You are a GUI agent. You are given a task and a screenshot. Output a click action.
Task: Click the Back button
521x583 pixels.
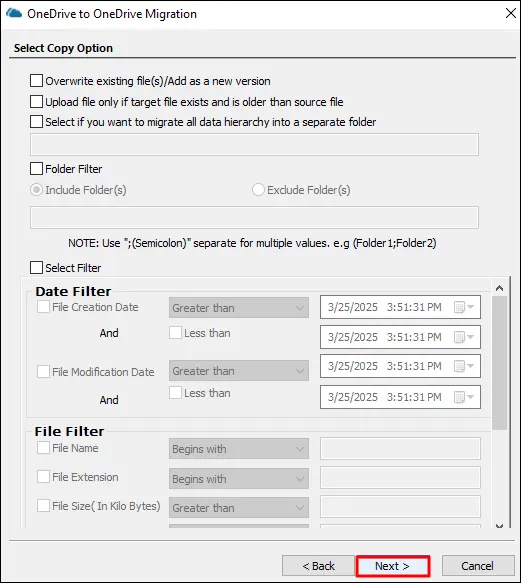tap(318, 566)
